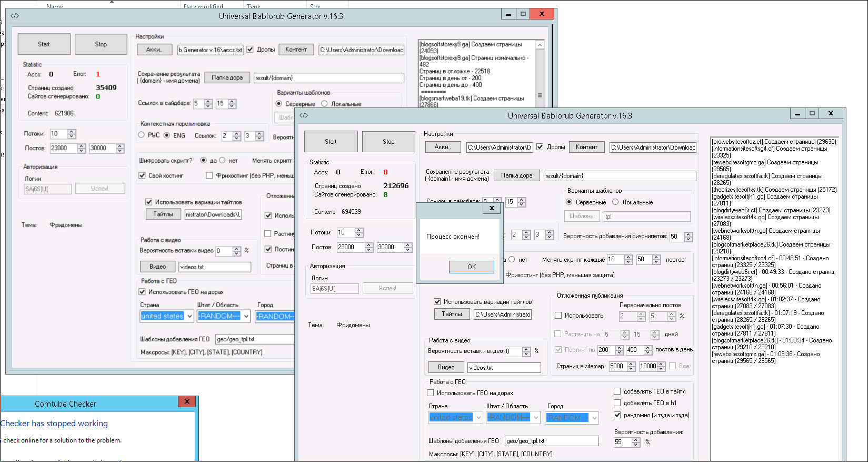The width and height of the screenshot is (868, 462).
Task: Click geo/geo_tpl.txt field in front window
Action: tap(552, 441)
